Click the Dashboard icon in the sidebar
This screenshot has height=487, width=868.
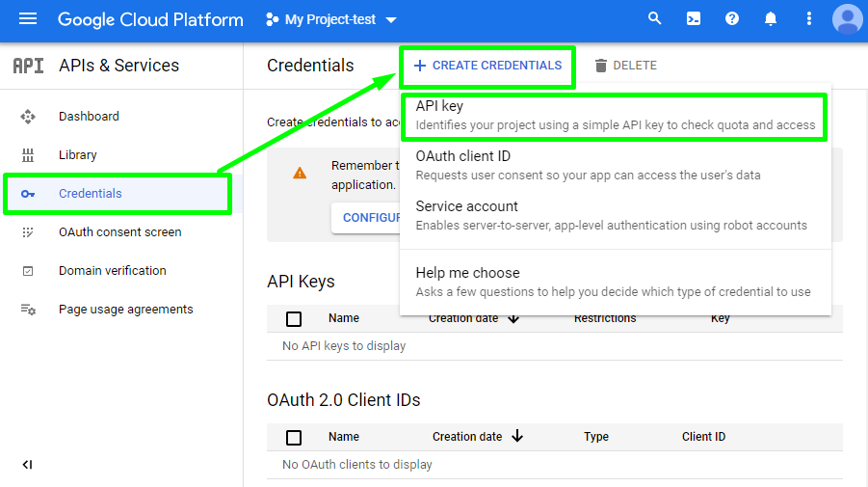click(28, 117)
